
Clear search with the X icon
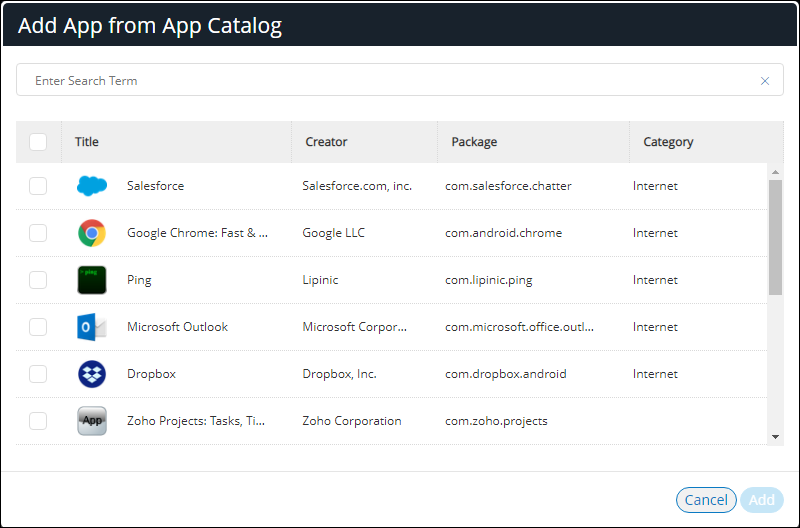tap(765, 81)
